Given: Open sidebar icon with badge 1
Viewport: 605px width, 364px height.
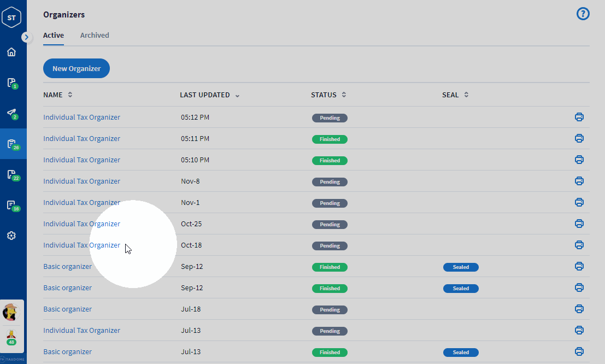Looking at the screenshot, I should point(13,83).
